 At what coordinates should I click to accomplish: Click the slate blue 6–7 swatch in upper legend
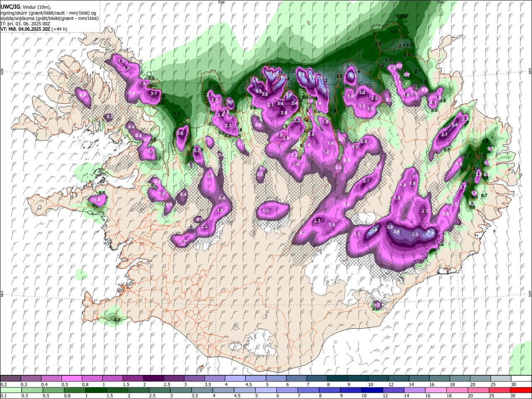point(296,379)
